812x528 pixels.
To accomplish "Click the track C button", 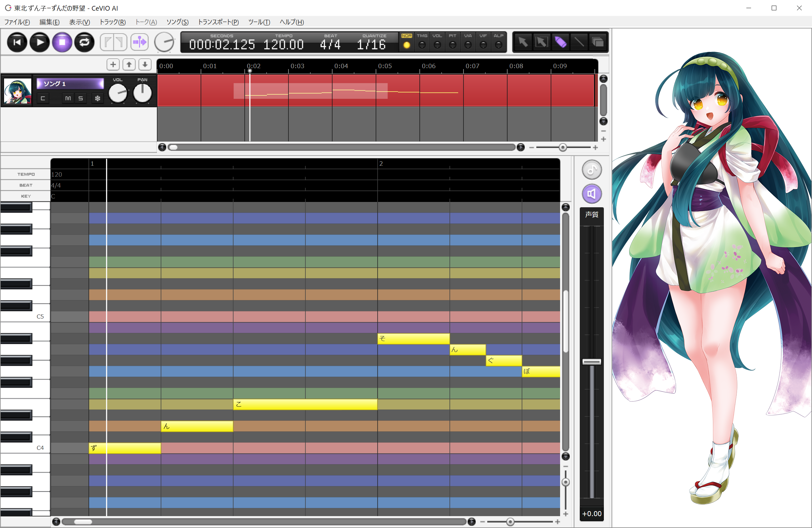I will coord(43,98).
